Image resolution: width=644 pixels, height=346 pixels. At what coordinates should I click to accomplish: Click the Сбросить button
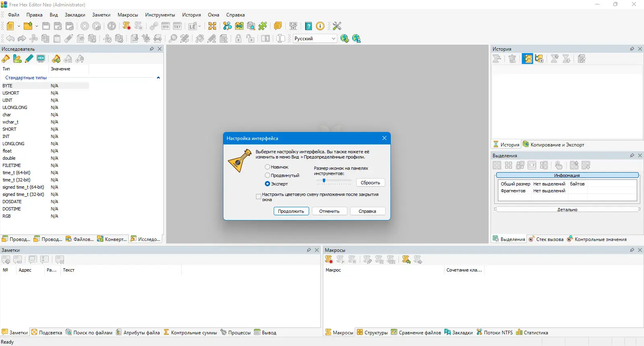[x=370, y=183]
